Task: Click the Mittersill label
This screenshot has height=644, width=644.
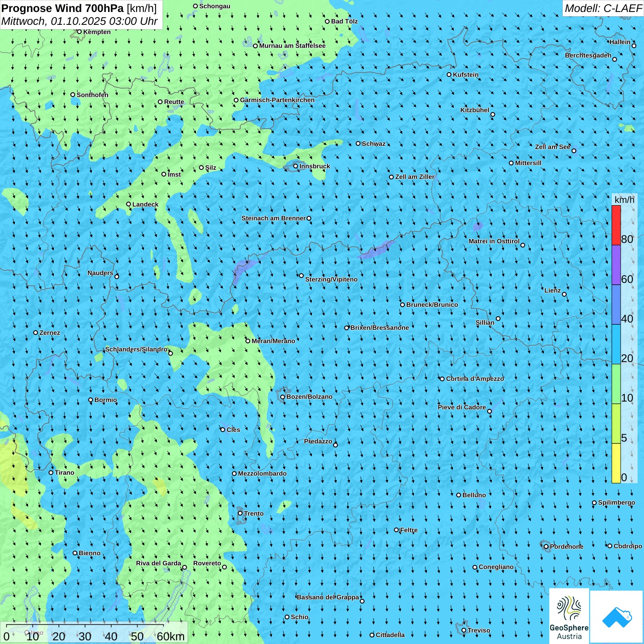Action: tap(528, 163)
